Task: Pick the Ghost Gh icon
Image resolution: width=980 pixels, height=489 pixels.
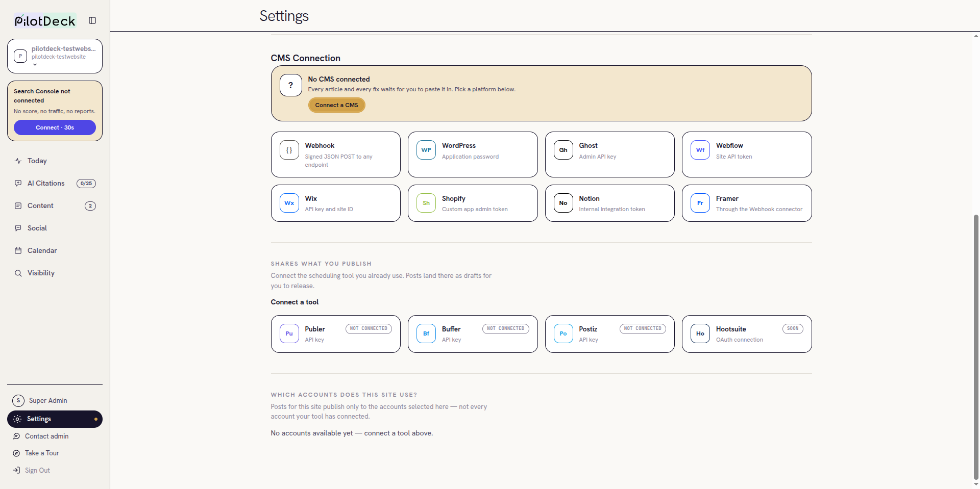Action: coord(563,150)
